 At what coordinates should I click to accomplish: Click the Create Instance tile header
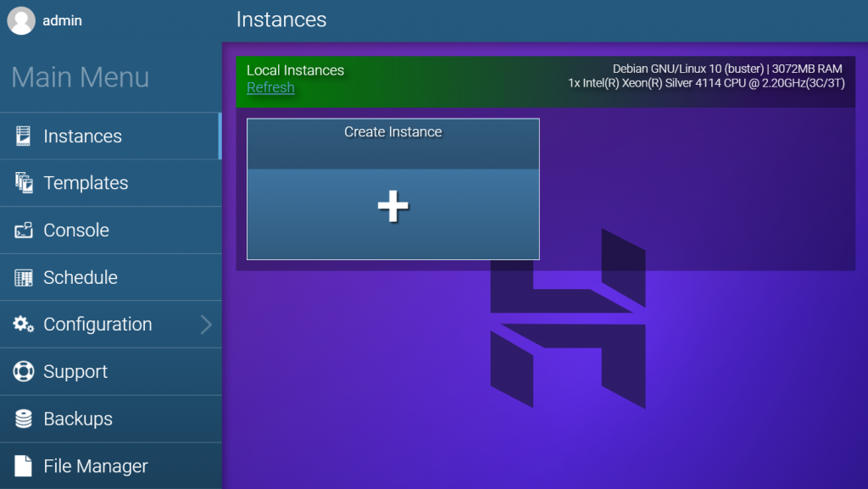tap(393, 144)
